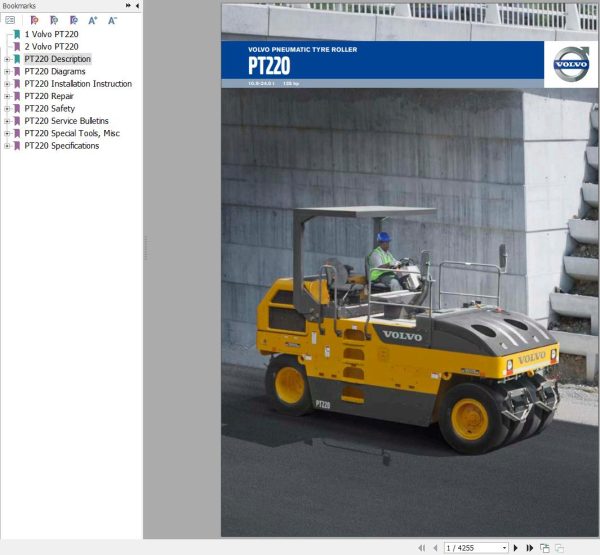
Task: Expand the PT220 Specifications bookmark node
Action: coord(7,146)
